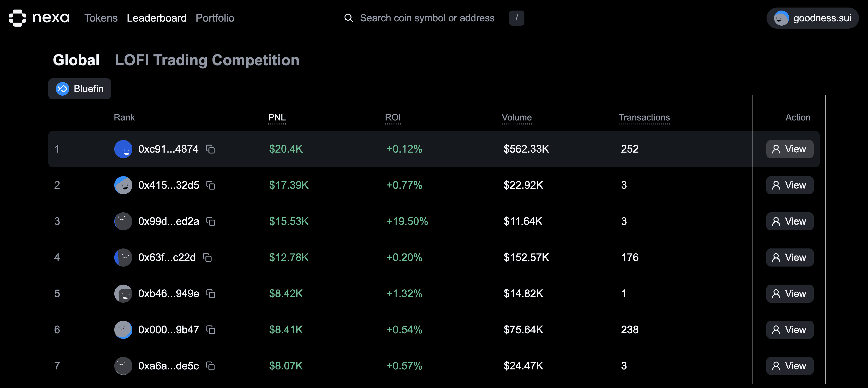Copy the rank 7 address 0xa6a...de5c
The height and width of the screenshot is (388, 868).
pos(211,366)
